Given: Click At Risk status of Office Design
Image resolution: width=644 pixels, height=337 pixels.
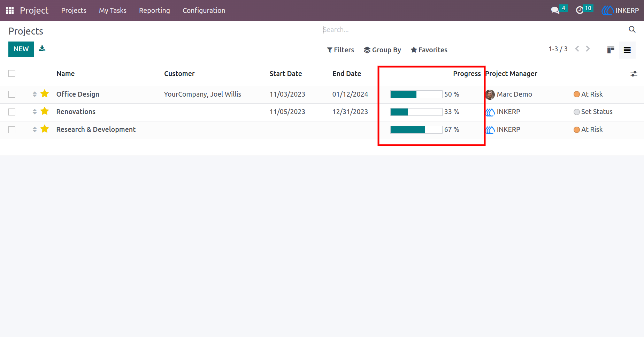Looking at the screenshot, I should pos(588,94).
